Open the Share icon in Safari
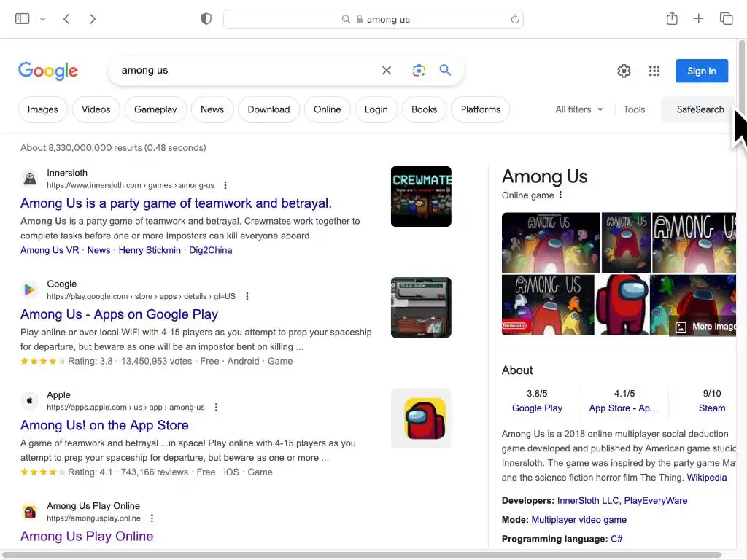The height and width of the screenshot is (560, 747). (672, 18)
